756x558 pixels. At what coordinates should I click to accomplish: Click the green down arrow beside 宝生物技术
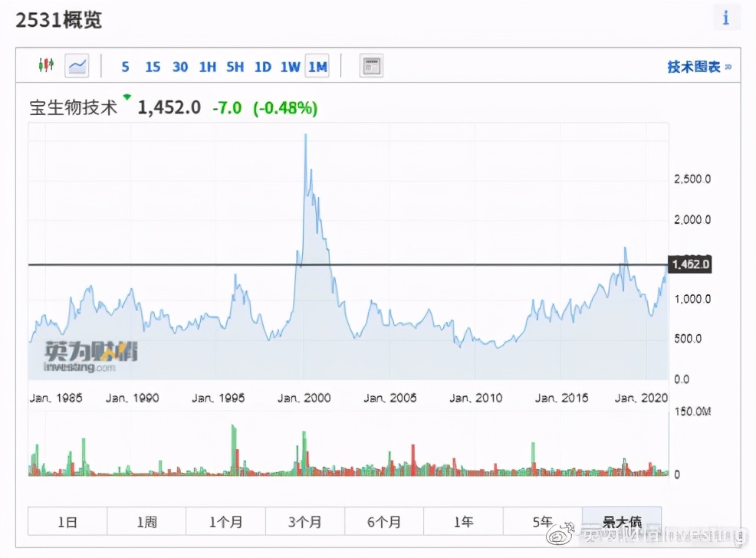127,97
